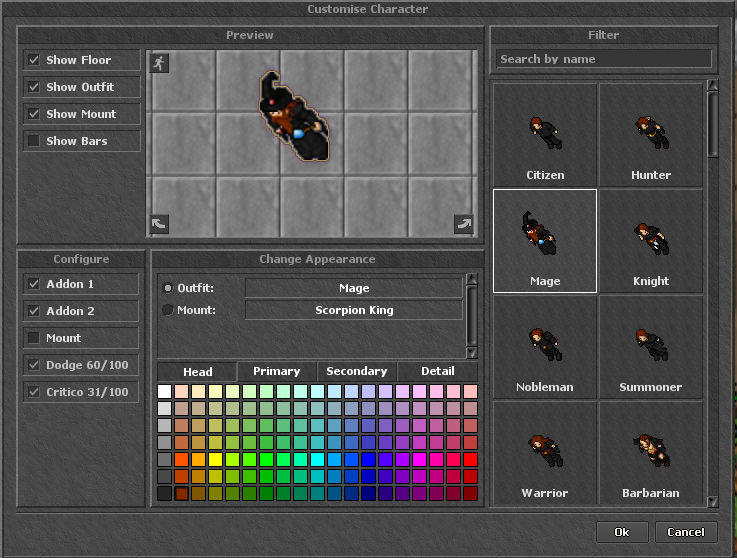The height and width of the screenshot is (558, 737).
Task: Toggle the Show Outfit checkbox
Action: tap(34, 87)
